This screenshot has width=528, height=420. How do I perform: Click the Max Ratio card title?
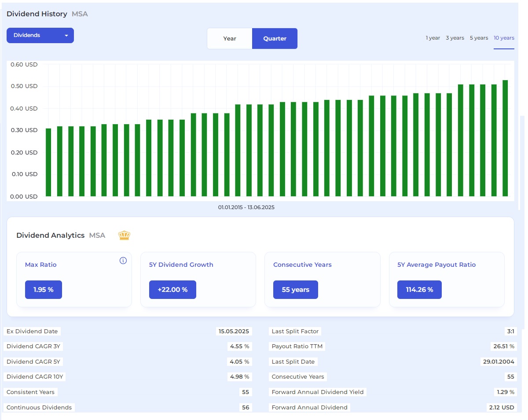[x=41, y=265]
